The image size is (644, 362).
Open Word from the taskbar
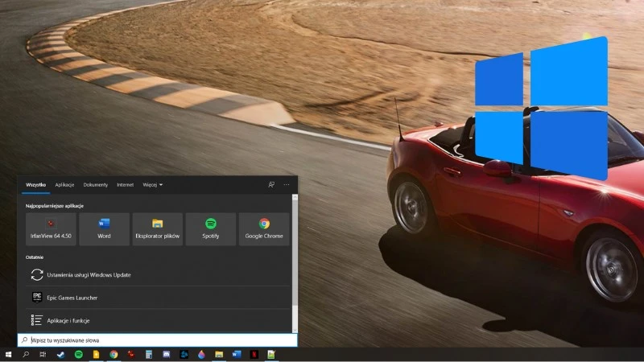(237, 354)
